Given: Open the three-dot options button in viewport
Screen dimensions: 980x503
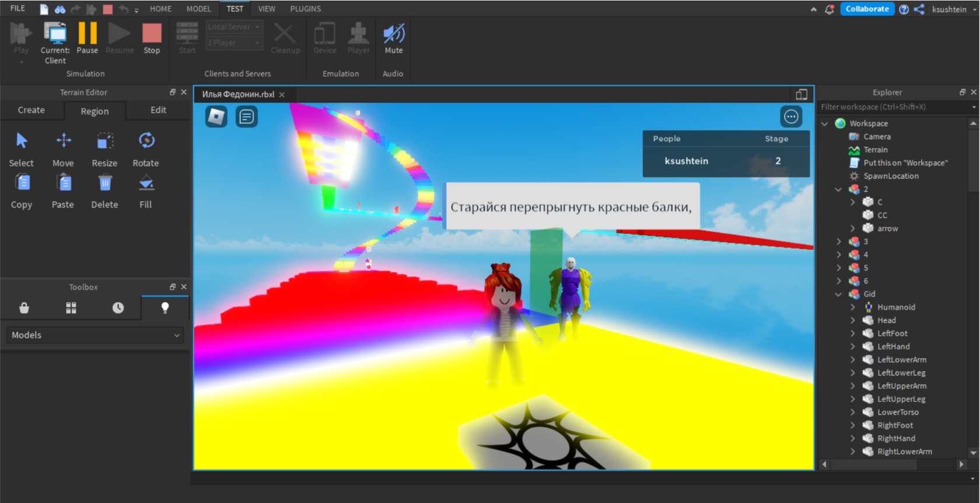Looking at the screenshot, I should pyautogui.click(x=791, y=117).
